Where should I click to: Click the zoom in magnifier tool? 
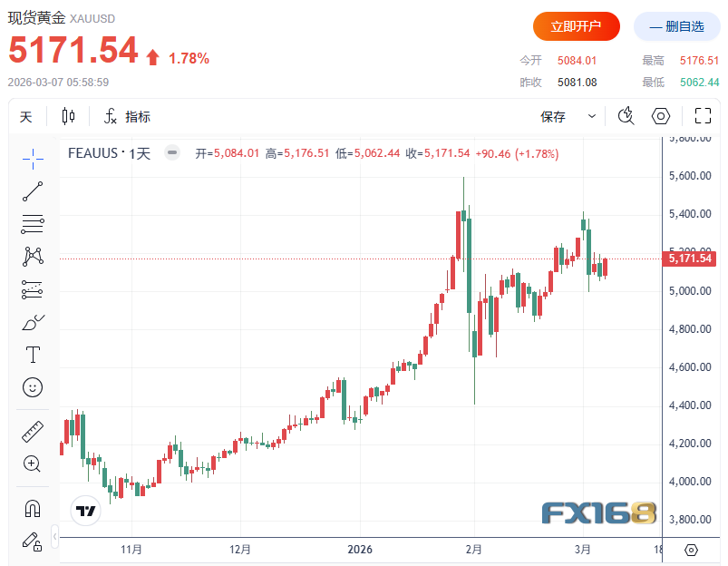click(x=33, y=464)
